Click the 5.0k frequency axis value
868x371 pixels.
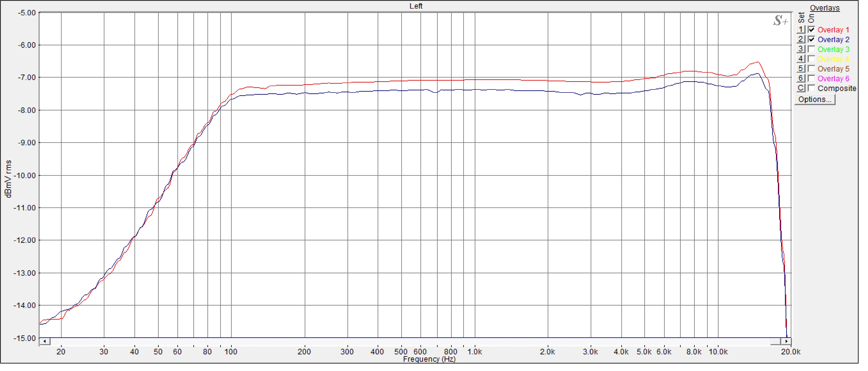point(644,352)
